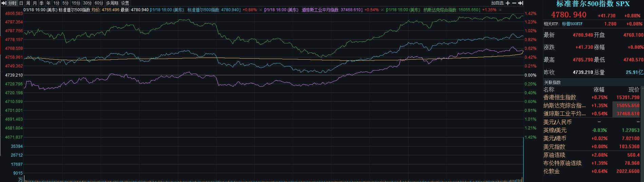Open the 设置 chart settings
The image size is (644, 182).
(125, 3)
